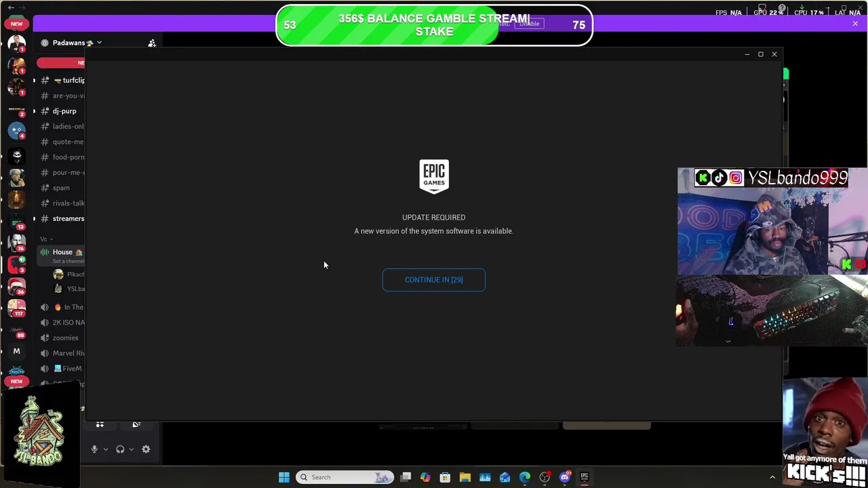Deafen with the Discord headphones icon
Viewport: 868px width, 488px height.
click(x=120, y=449)
